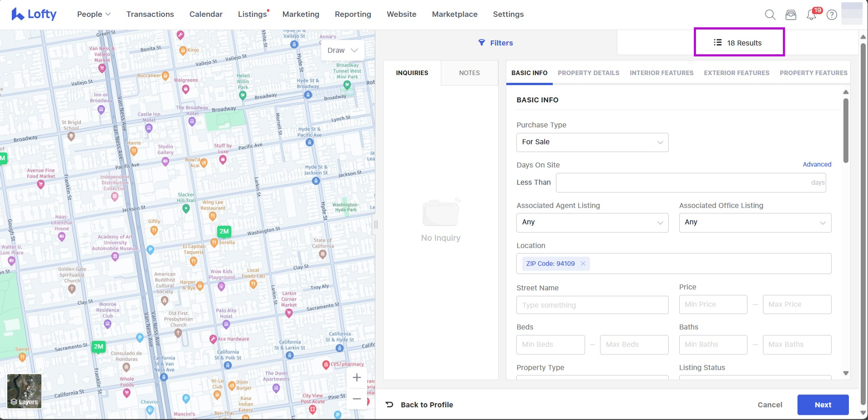Click the help question mark icon
The width and height of the screenshot is (868, 420).
[832, 15]
